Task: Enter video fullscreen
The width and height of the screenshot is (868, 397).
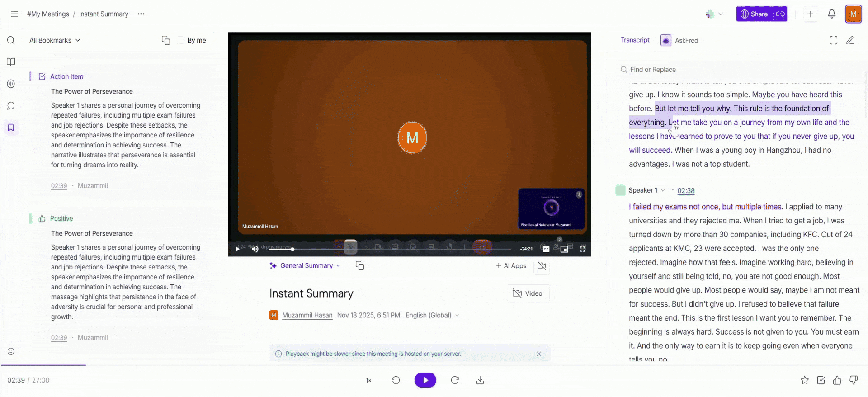Action: coord(583,249)
